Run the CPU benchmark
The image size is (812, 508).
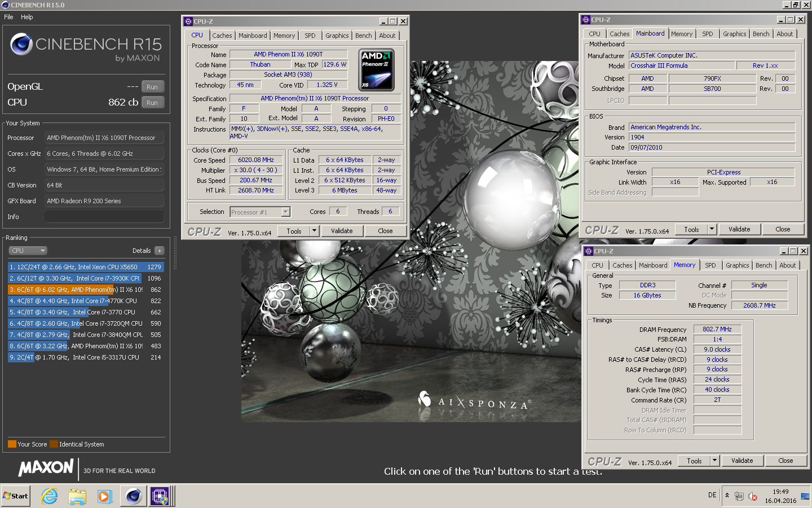point(152,103)
